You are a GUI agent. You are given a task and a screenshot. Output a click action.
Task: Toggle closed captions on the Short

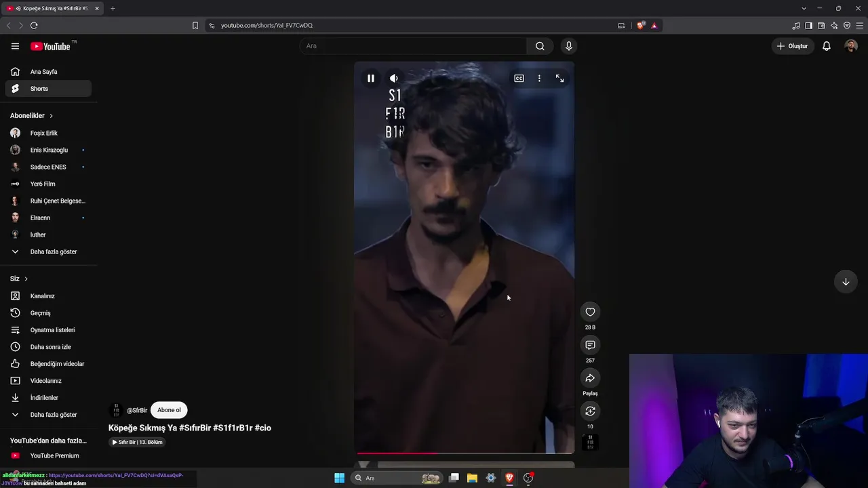coord(519,79)
